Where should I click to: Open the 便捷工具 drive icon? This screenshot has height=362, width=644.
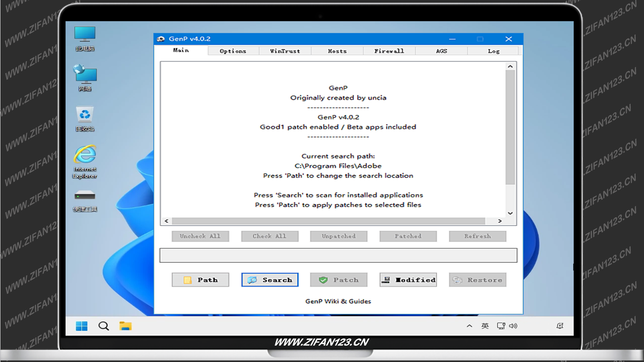[x=85, y=201]
